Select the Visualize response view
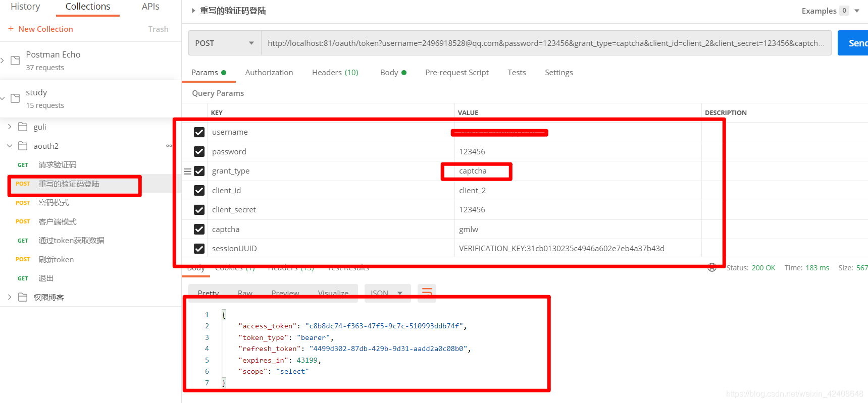The image size is (868, 403). 333,293
